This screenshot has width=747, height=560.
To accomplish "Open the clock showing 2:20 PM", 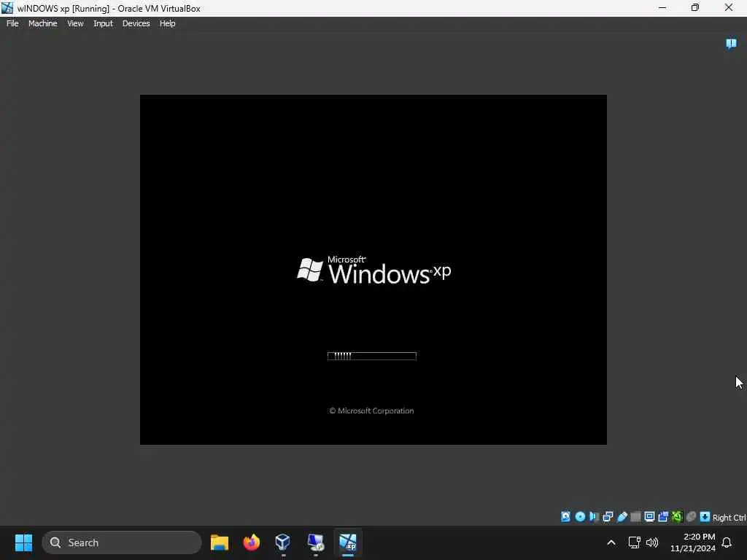I will [x=693, y=542].
